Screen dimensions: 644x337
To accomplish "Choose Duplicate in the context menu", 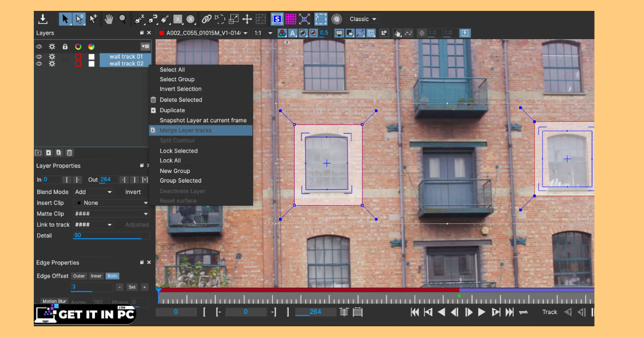I will pos(172,110).
